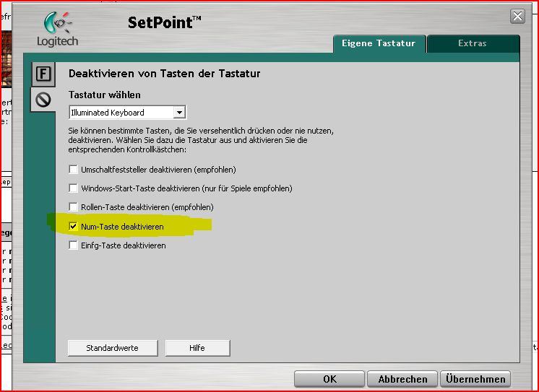
Task: Click the SetPoint title text
Action: (164, 22)
